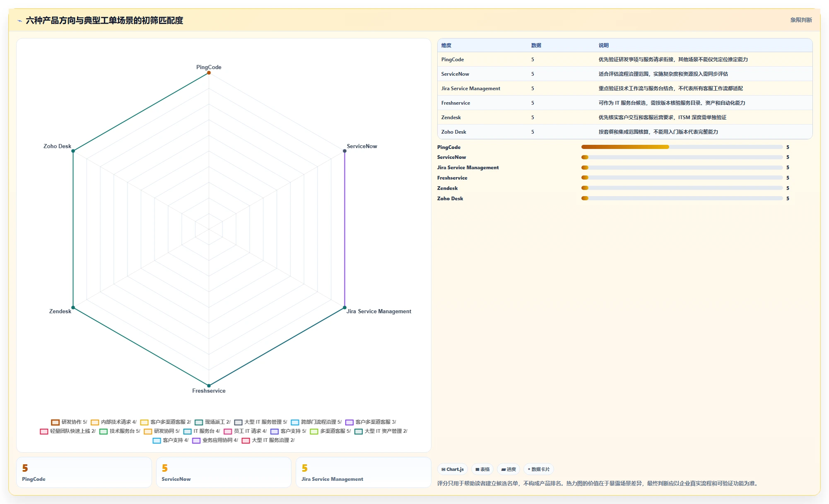The image size is (829, 504).
Task: Toggle the 研发协作 5/ legend series
Action: click(x=69, y=422)
